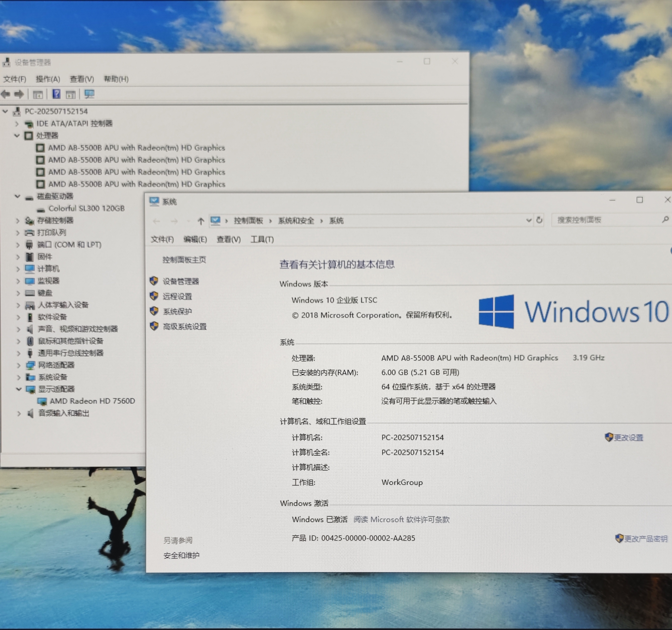Click the shield icon beside 高级系统设置

pyautogui.click(x=154, y=326)
